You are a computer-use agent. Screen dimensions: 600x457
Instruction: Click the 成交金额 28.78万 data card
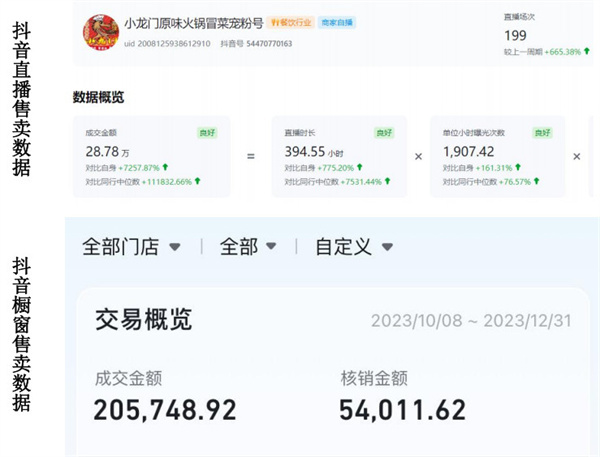[150, 155]
